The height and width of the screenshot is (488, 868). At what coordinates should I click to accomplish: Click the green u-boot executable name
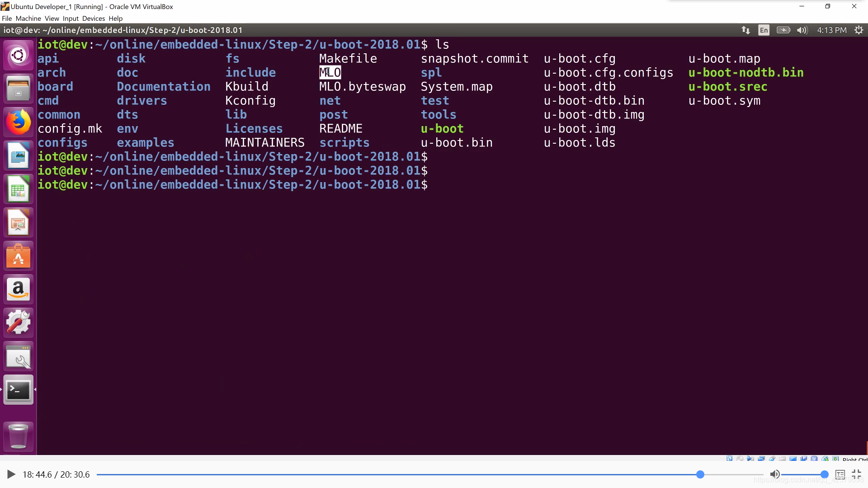(x=442, y=129)
